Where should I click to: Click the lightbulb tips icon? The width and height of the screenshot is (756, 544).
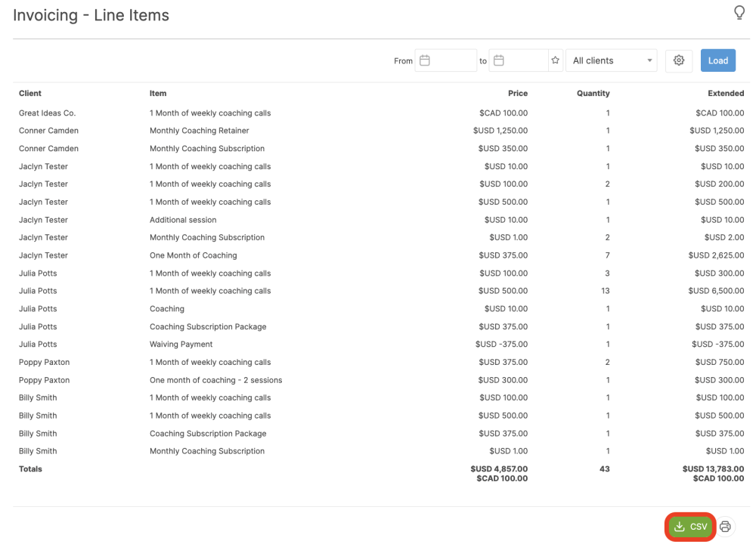click(739, 13)
